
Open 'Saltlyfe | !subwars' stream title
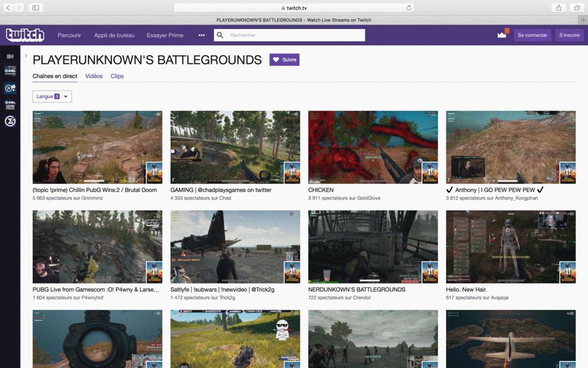pyautogui.click(x=222, y=289)
